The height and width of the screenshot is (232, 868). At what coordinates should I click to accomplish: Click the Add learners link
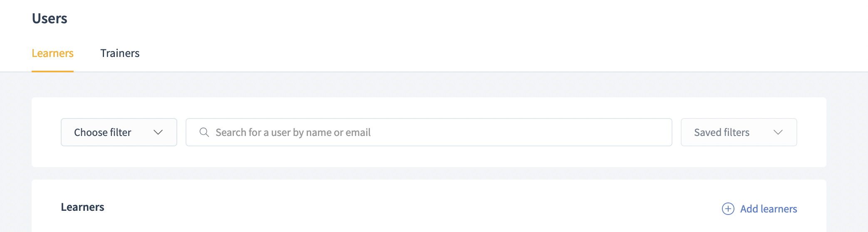point(768,209)
